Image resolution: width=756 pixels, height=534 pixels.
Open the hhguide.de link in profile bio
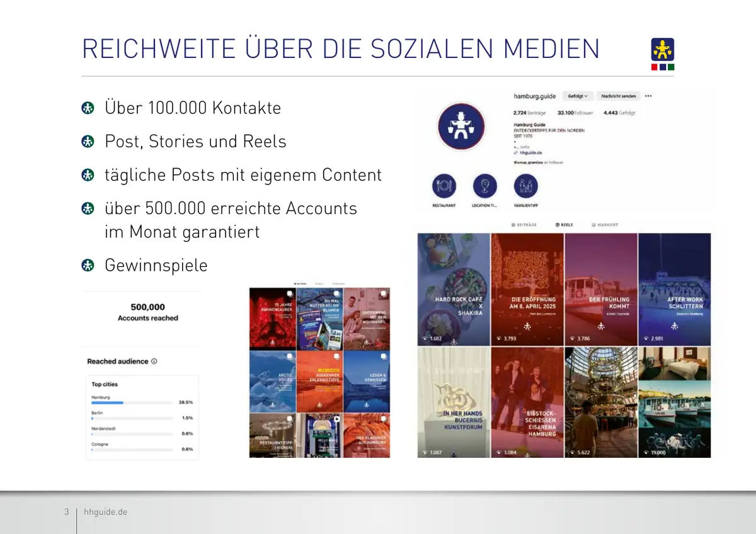pyautogui.click(x=530, y=152)
